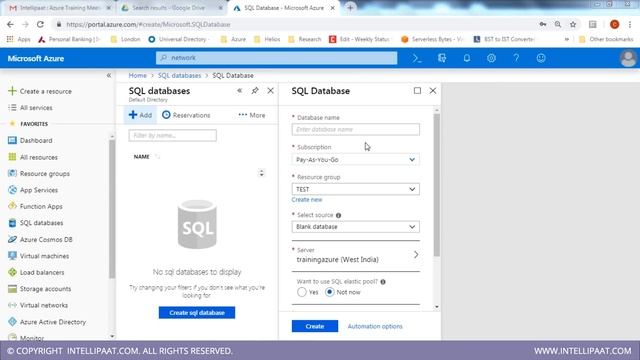Open Chrome menu three dots
640x360 pixels.
tap(630, 24)
